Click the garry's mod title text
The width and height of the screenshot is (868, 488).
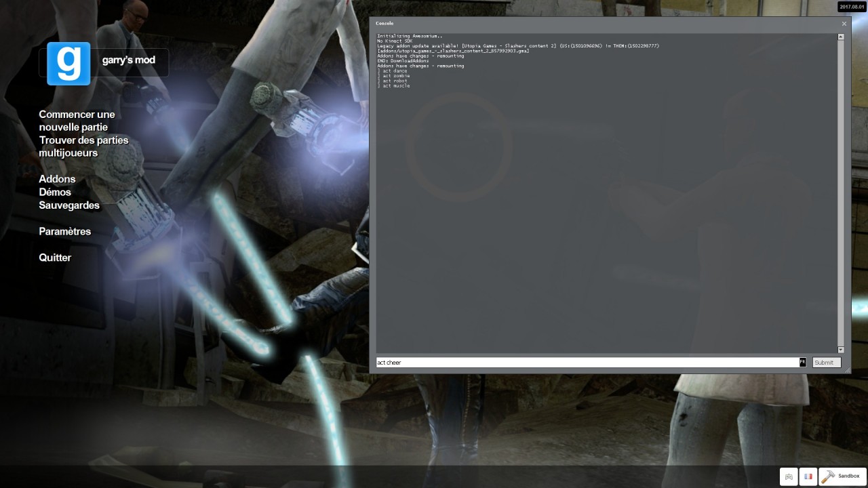click(129, 60)
